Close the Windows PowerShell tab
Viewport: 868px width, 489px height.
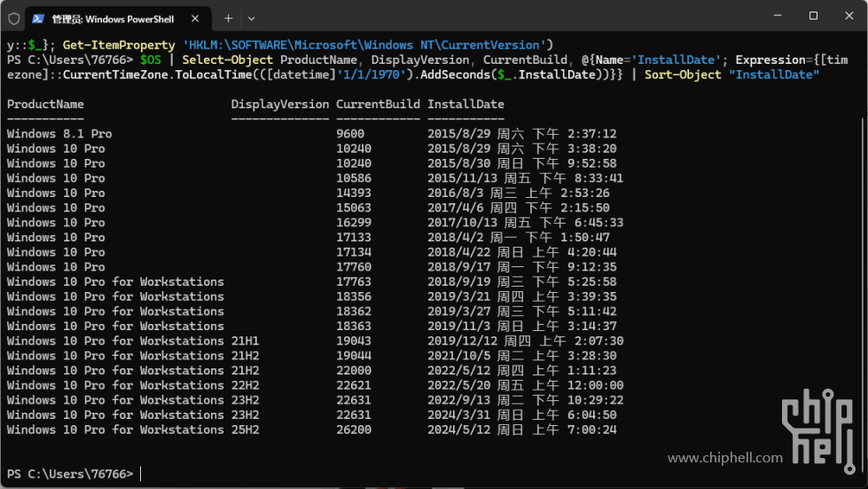(x=195, y=19)
